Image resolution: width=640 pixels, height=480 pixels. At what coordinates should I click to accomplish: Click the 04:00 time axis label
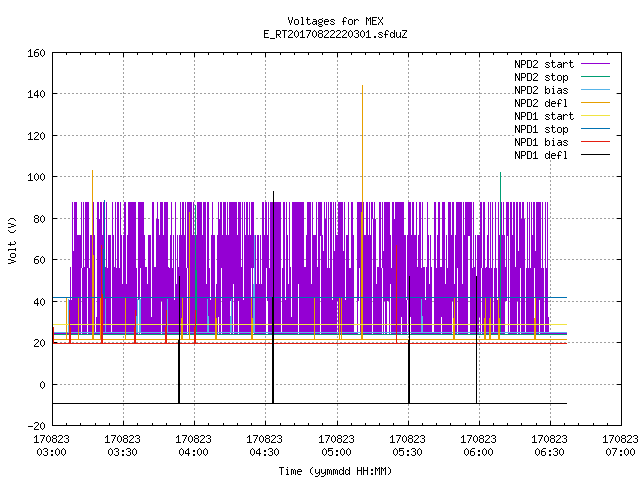point(193,446)
